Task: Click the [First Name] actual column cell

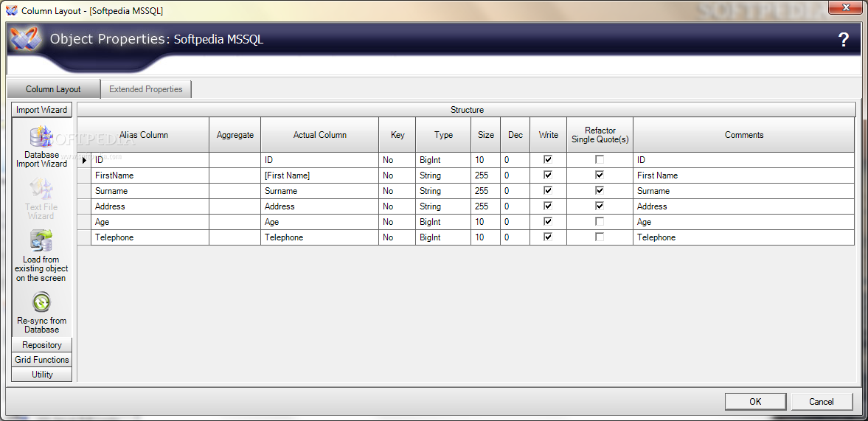Action: (x=319, y=175)
